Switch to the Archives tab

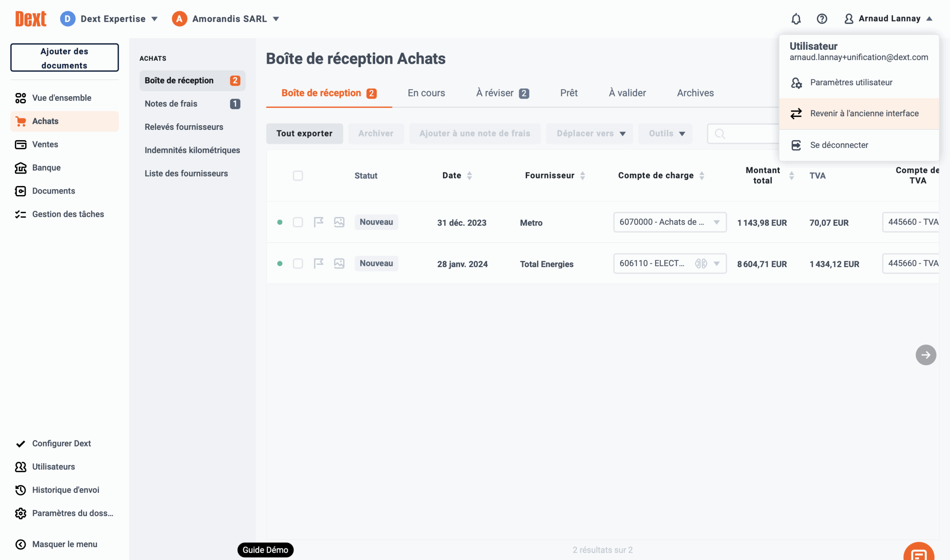[695, 93]
